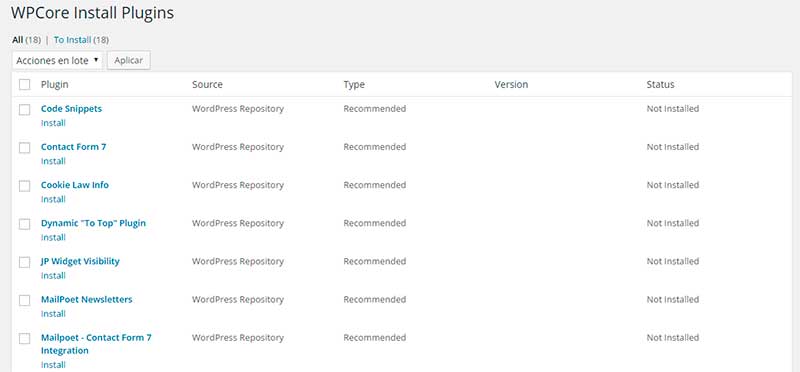The image size is (800, 372).
Task: Click the Source column header
Action: (207, 85)
